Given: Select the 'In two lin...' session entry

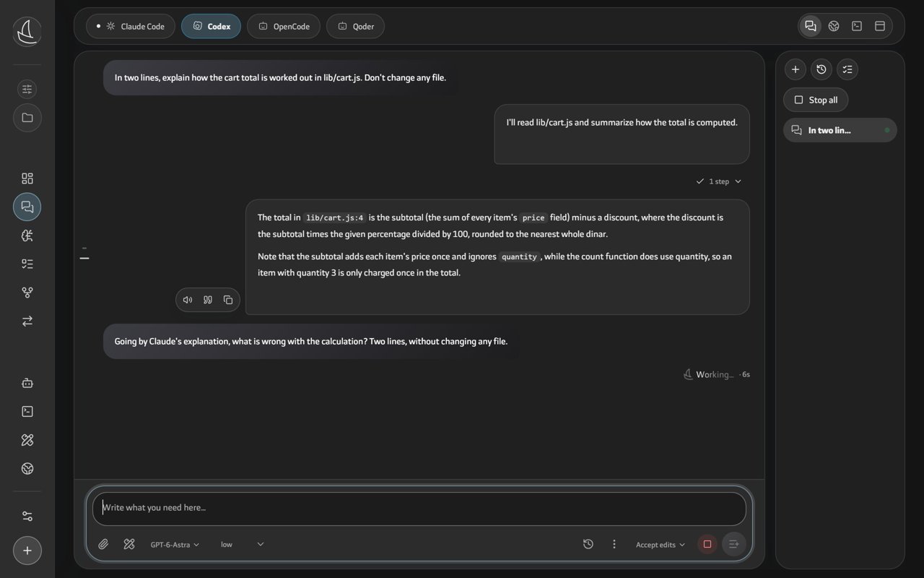Looking at the screenshot, I should tap(840, 130).
